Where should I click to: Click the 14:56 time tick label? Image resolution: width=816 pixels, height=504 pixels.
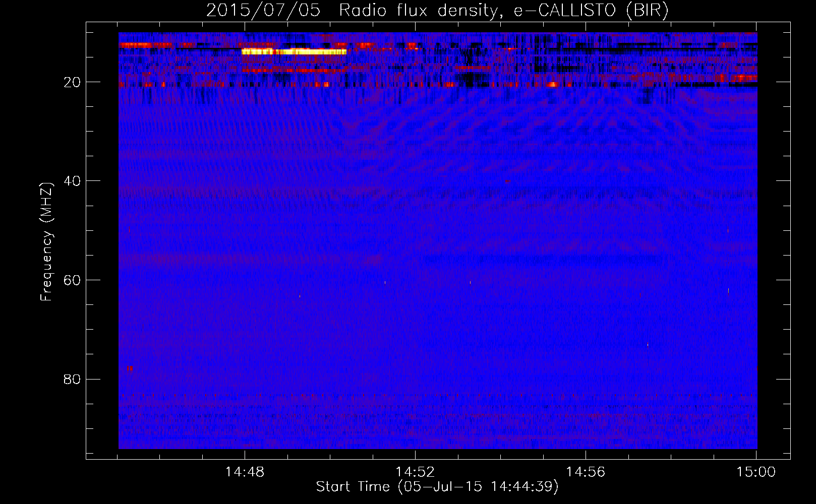pos(586,472)
